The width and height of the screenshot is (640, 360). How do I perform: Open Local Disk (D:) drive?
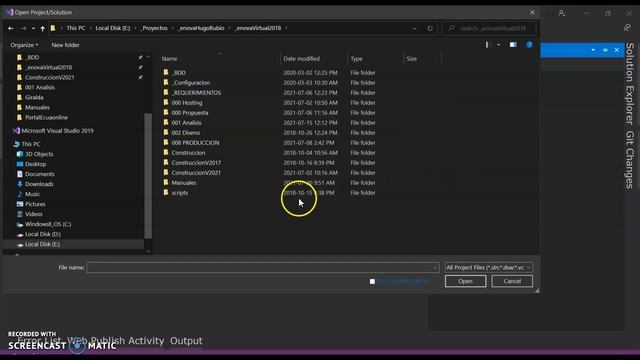43,234
